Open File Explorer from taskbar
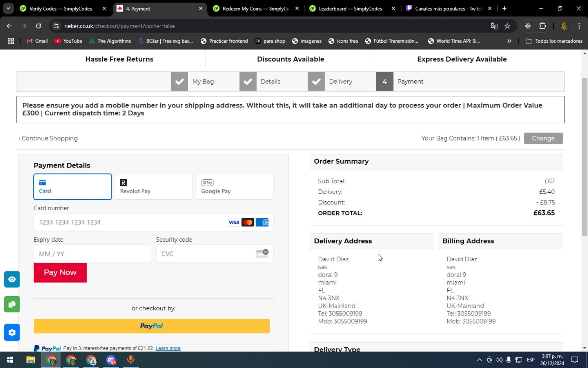The image size is (588, 368). (x=31, y=360)
